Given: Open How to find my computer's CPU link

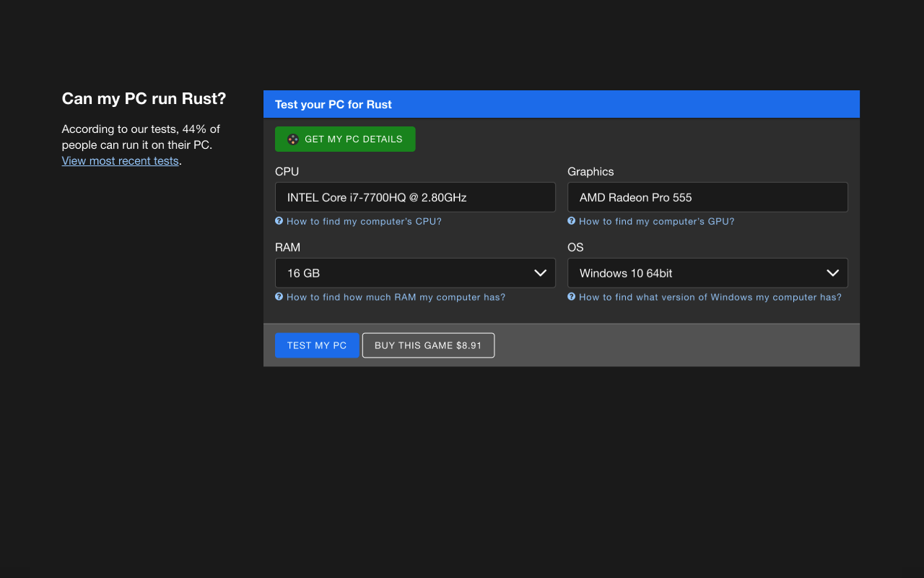Looking at the screenshot, I should tap(364, 222).
